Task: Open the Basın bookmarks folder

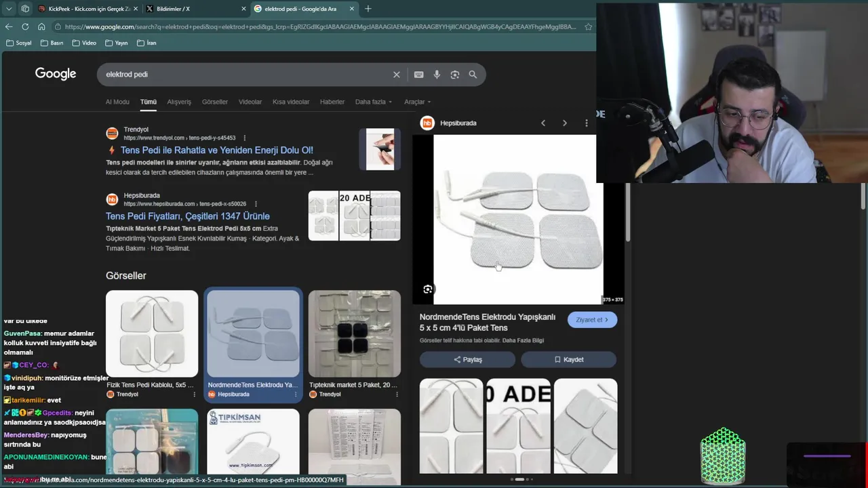Action: [x=52, y=43]
